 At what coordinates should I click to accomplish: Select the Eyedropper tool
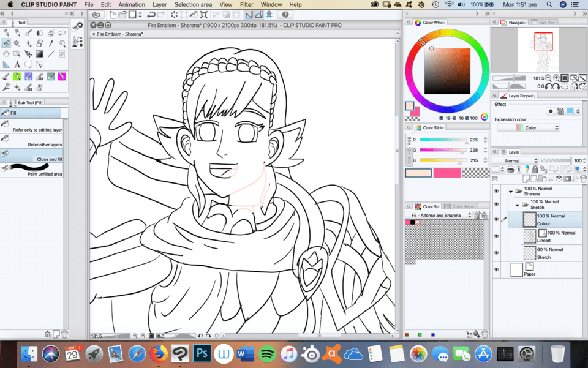pos(51,43)
